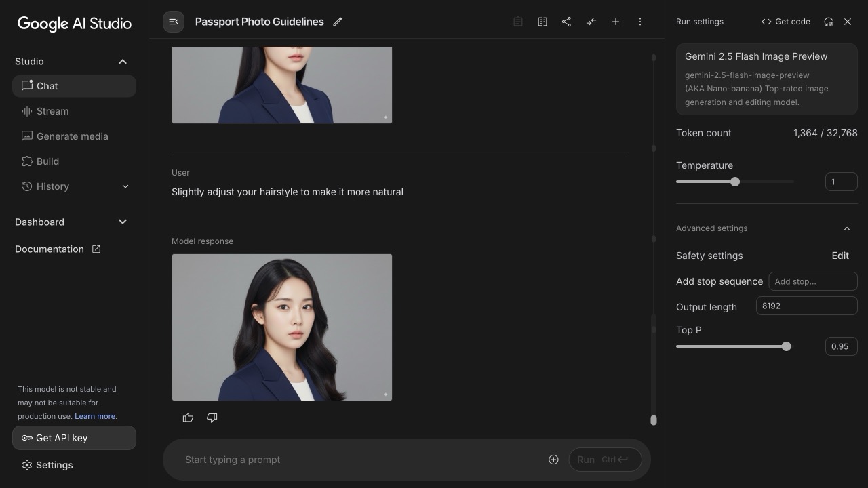
Task: Reset run settings to default icon
Action: [x=829, y=22]
